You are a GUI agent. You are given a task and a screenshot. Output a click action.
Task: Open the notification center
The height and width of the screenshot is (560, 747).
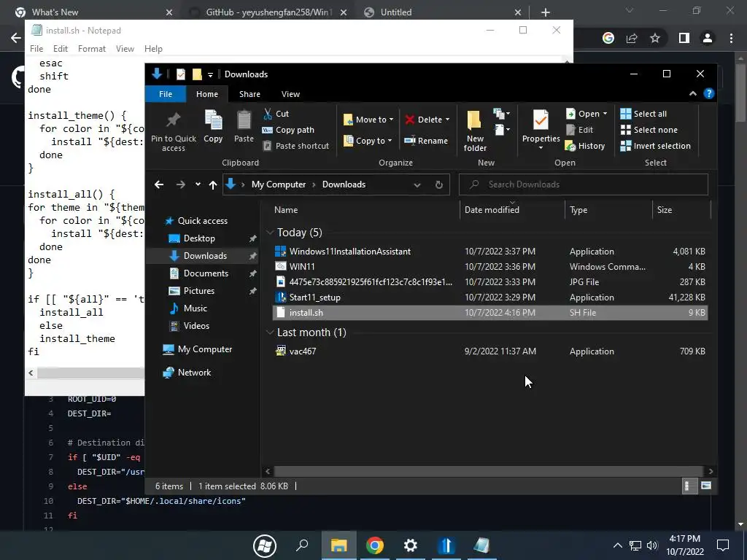pos(723,545)
